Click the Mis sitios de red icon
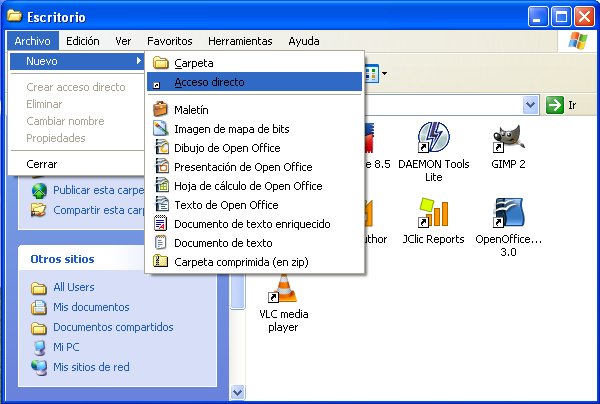600x404 pixels. click(39, 367)
